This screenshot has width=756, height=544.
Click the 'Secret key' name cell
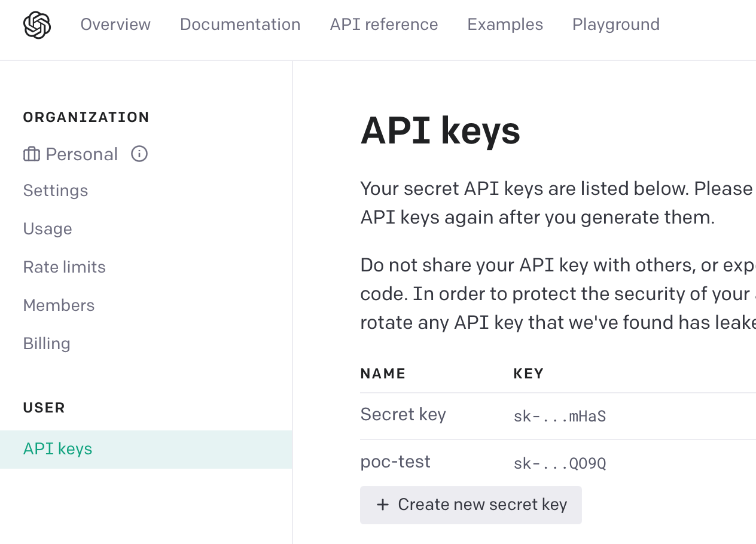pyautogui.click(x=403, y=415)
